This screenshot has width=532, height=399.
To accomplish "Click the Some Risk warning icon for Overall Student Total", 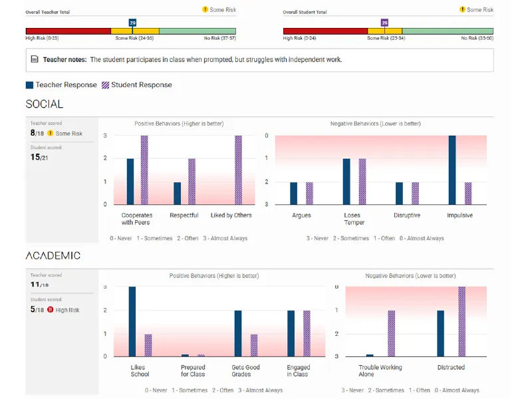I will tap(462, 9).
